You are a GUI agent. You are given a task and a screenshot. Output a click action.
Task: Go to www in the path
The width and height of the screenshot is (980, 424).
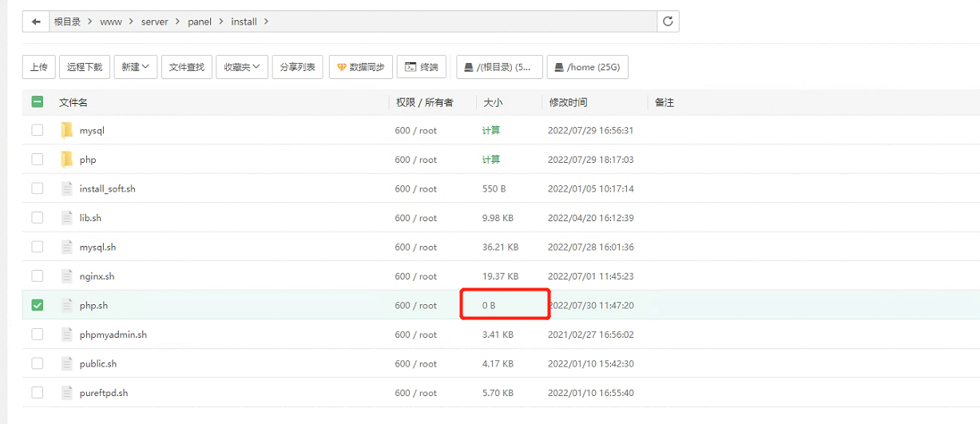[x=111, y=22]
